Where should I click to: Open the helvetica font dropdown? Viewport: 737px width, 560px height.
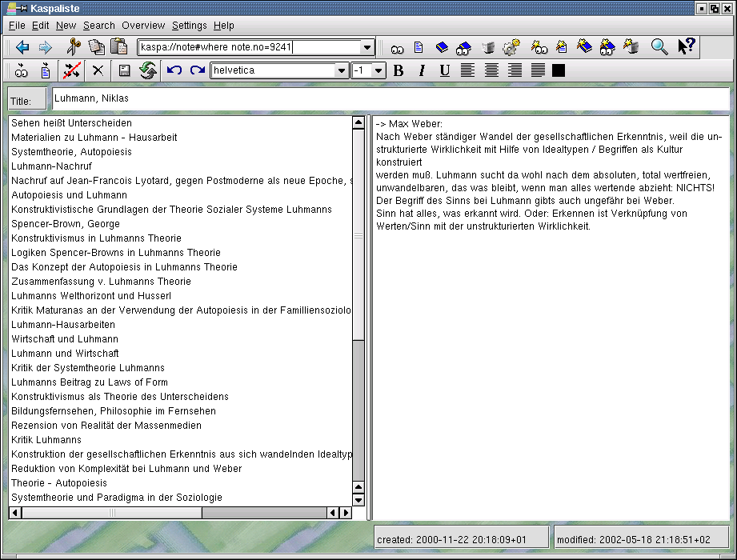(341, 70)
